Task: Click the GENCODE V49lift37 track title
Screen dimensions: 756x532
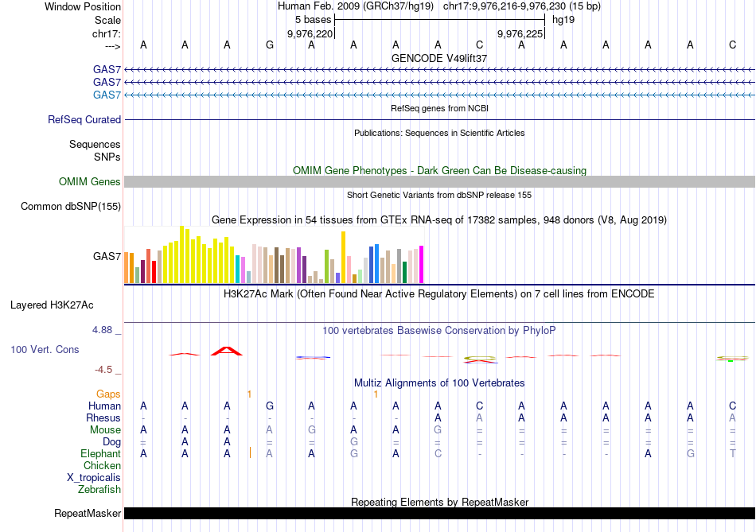Action: click(x=439, y=58)
